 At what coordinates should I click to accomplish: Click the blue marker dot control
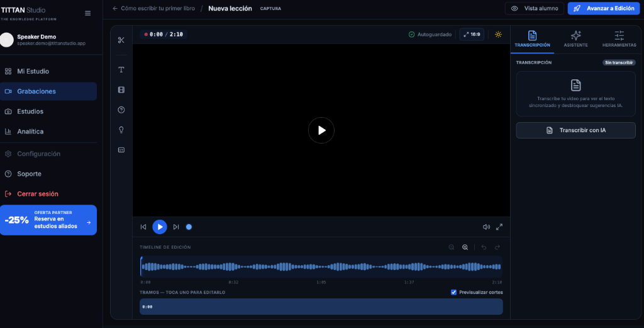click(189, 227)
